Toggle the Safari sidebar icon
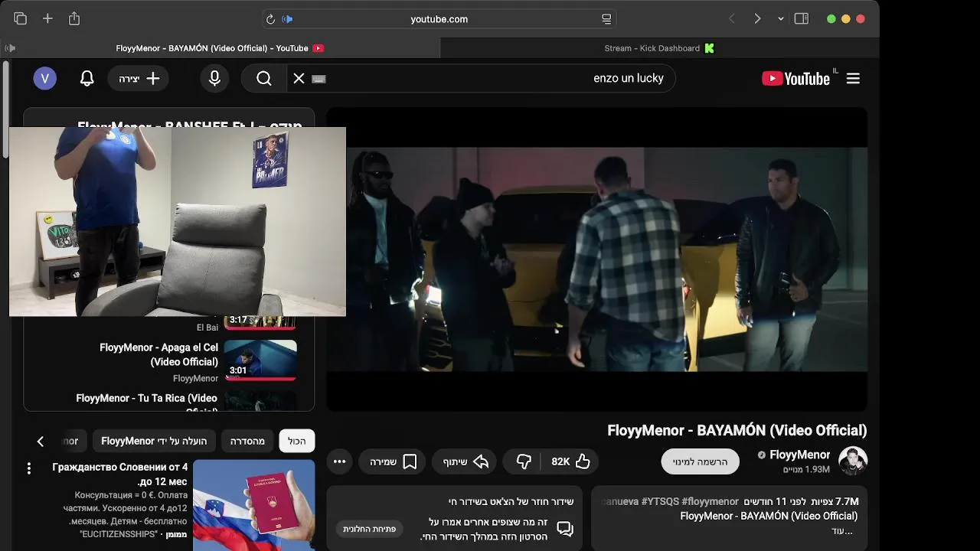Screen dimensions: 980x551 point(802,19)
